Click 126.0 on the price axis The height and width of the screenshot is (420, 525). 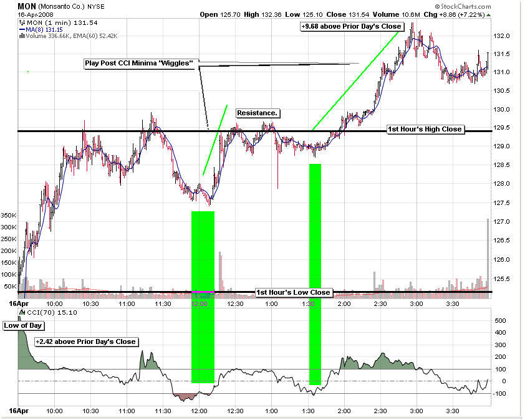(x=501, y=260)
